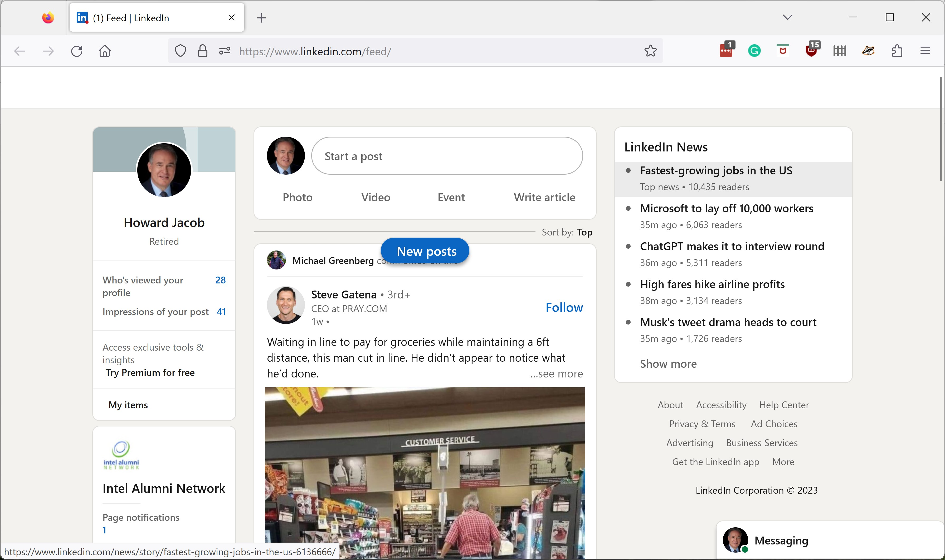Open Try Premium for free link
This screenshot has width=945, height=560.
(x=150, y=373)
